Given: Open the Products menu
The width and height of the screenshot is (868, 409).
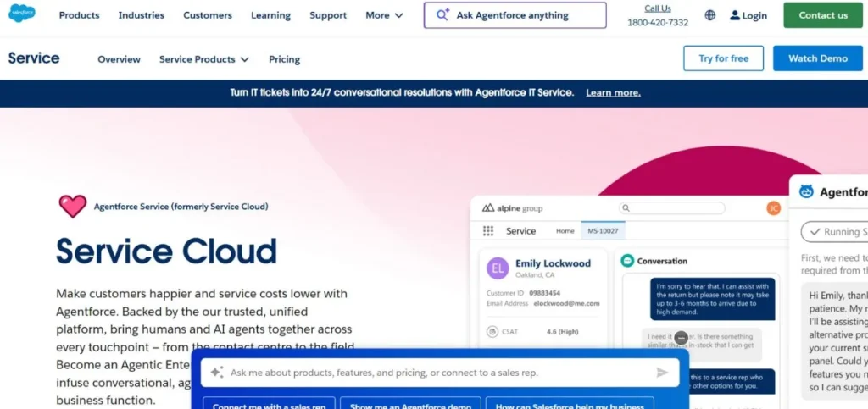Looking at the screenshot, I should [79, 15].
